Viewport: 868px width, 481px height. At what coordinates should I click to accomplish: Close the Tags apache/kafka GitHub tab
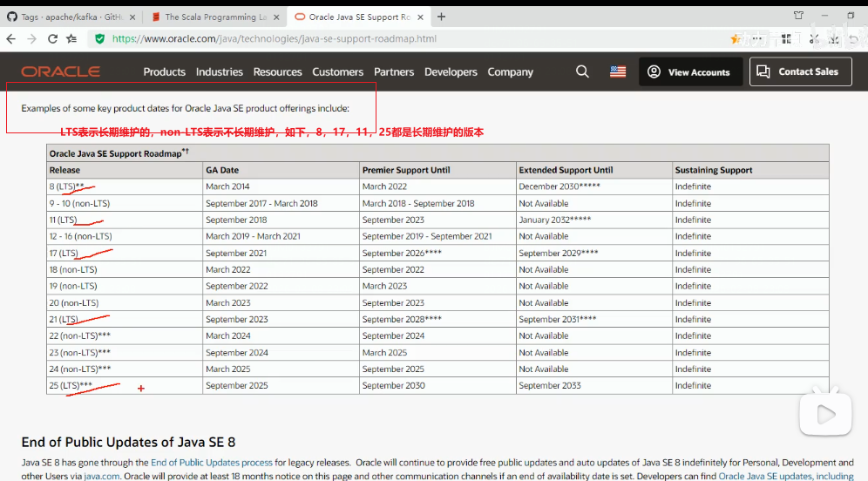(x=132, y=17)
